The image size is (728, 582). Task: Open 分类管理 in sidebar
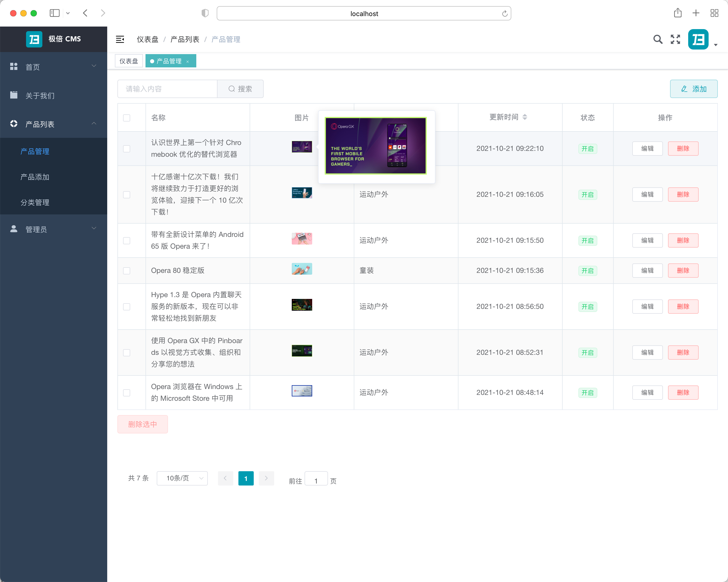(x=35, y=202)
